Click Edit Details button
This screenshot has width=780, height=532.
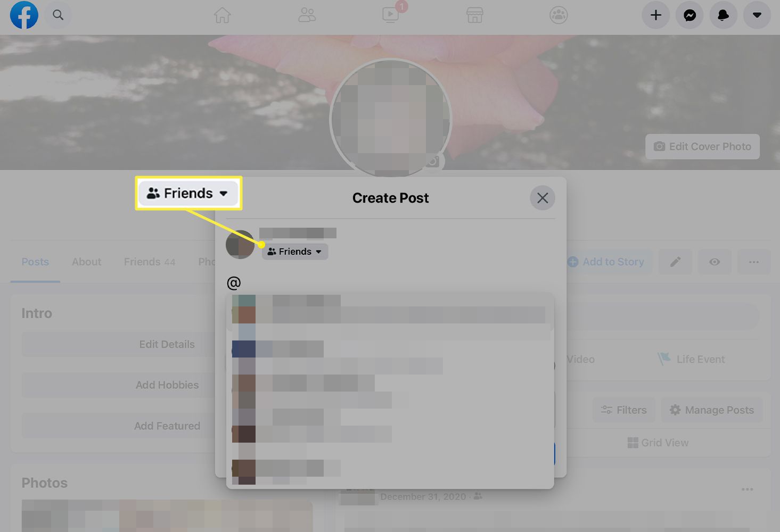click(167, 344)
